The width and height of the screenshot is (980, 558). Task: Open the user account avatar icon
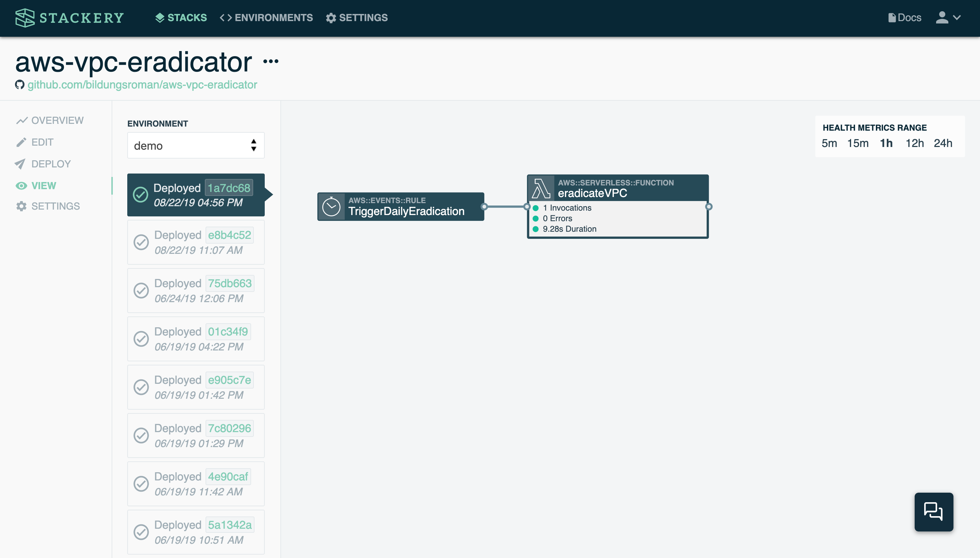click(x=942, y=18)
